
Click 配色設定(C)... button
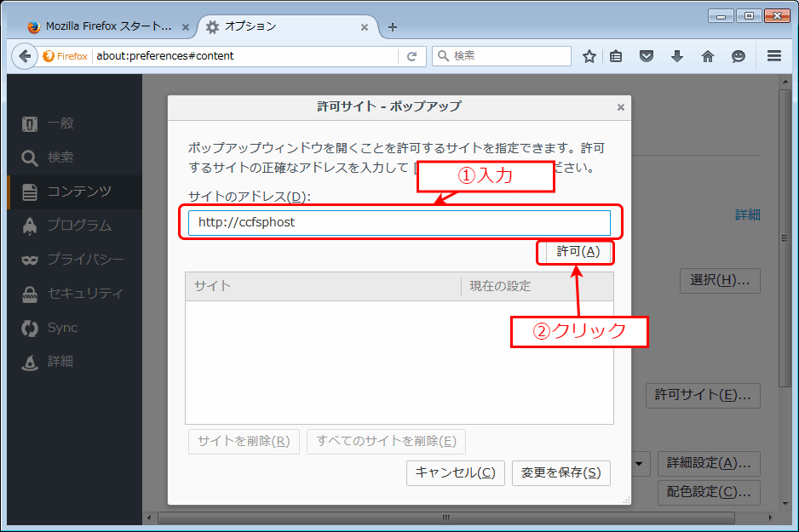click(x=709, y=492)
